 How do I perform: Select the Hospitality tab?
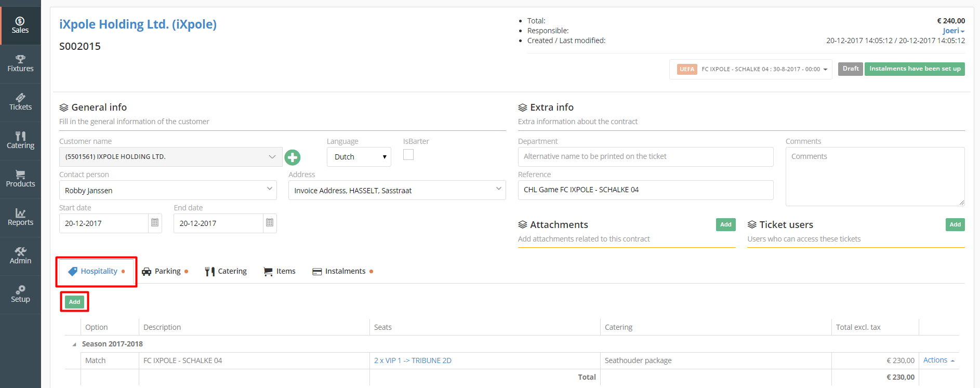(x=97, y=271)
